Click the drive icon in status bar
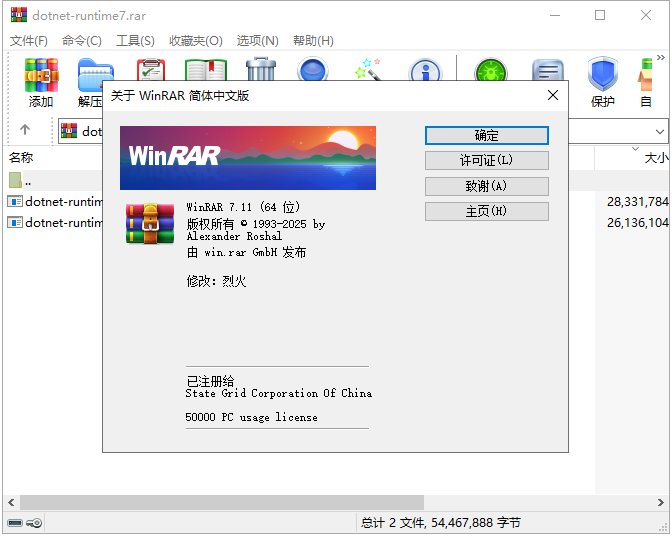Screen dimensions: 672x536 (15, 523)
